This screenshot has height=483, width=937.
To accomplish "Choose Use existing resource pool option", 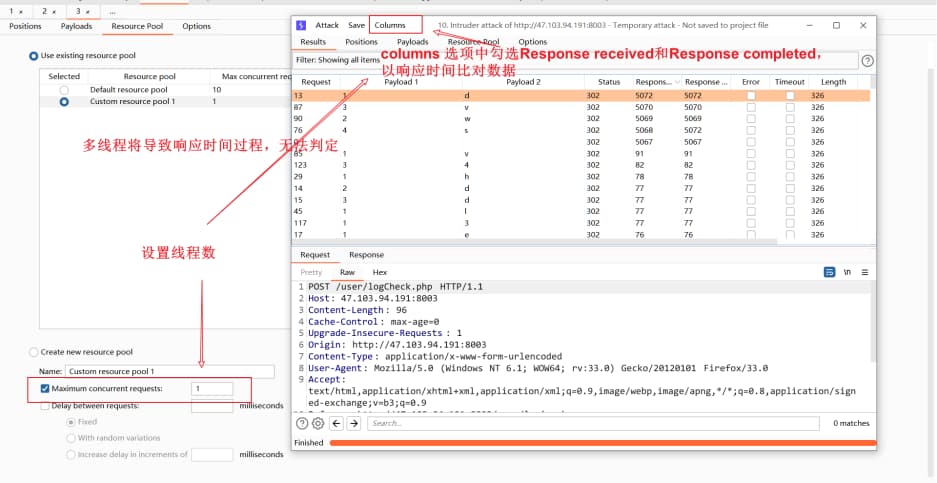I will click(33, 56).
